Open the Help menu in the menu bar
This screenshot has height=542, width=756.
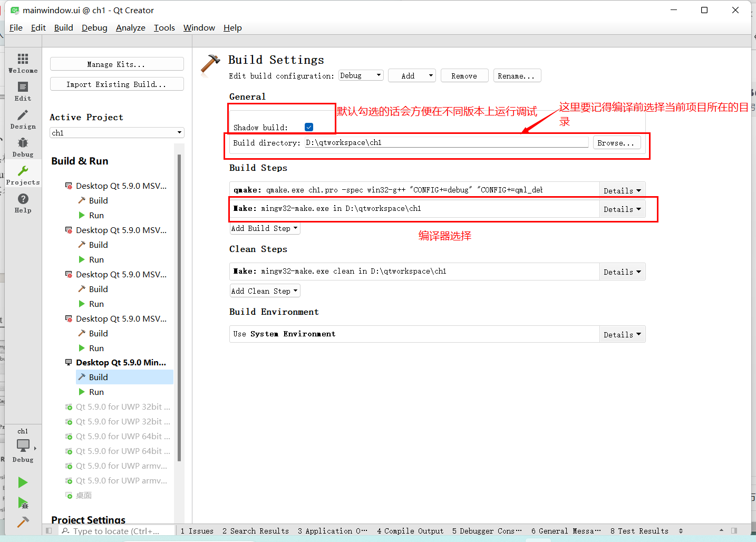coord(232,28)
